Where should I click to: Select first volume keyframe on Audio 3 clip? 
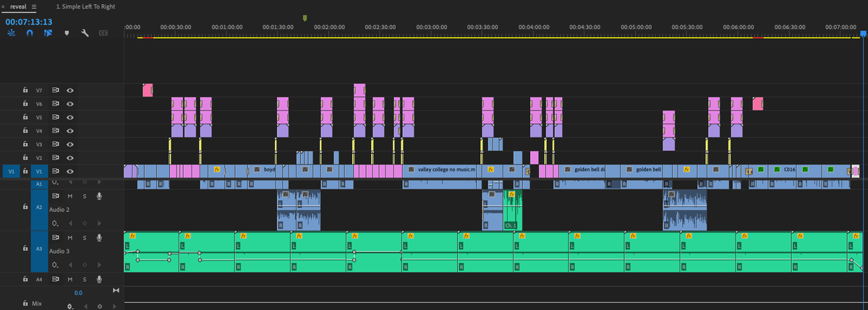click(126, 252)
